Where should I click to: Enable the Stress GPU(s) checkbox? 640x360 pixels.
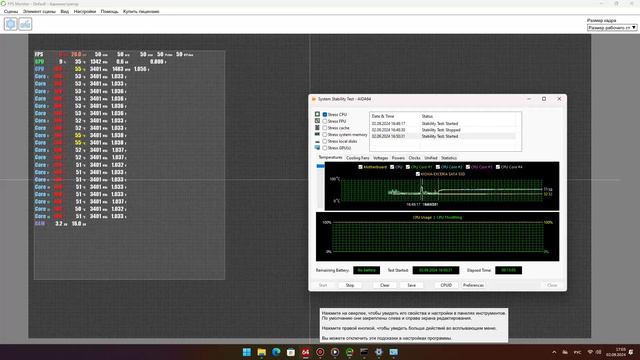pos(325,148)
